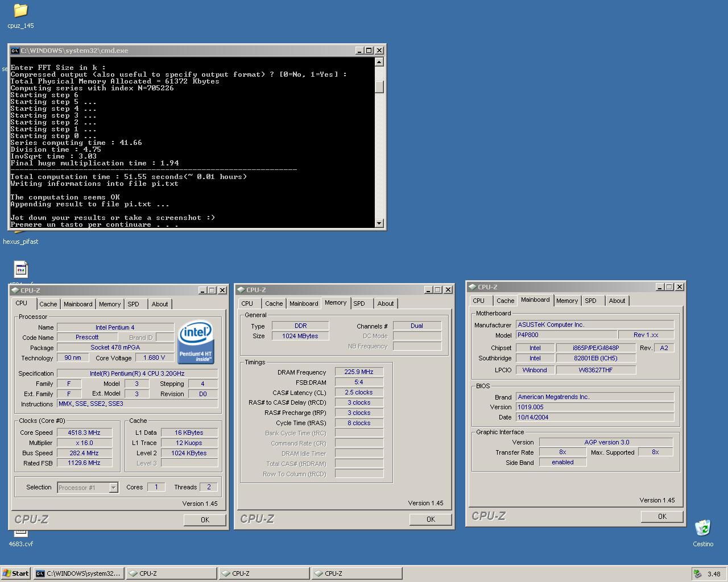
Task: Select About tab in Memory window
Action: click(x=386, y=304)
